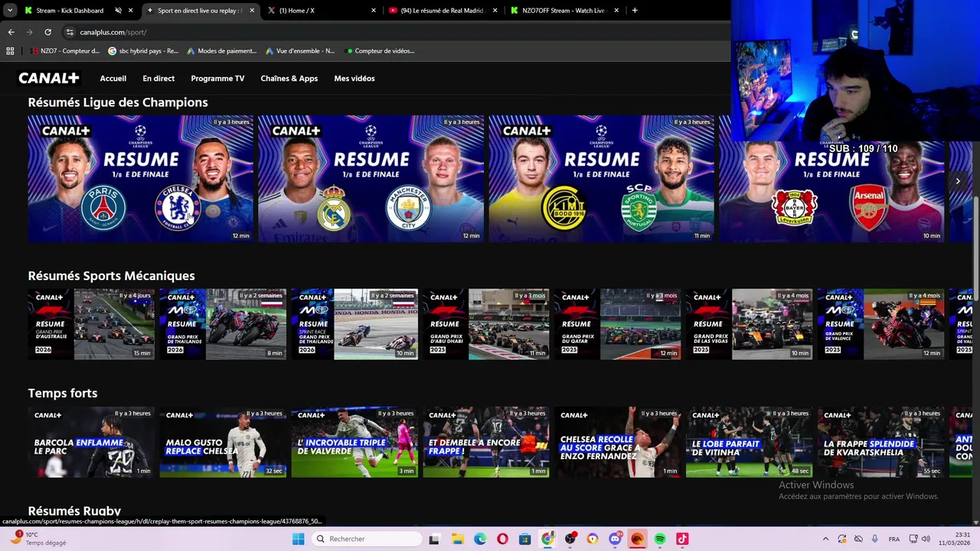Viewport: 980px width, 551px height.
Task: Open the Grand Prix d'Australie 2026 résumé
Action: pos(91,324)
